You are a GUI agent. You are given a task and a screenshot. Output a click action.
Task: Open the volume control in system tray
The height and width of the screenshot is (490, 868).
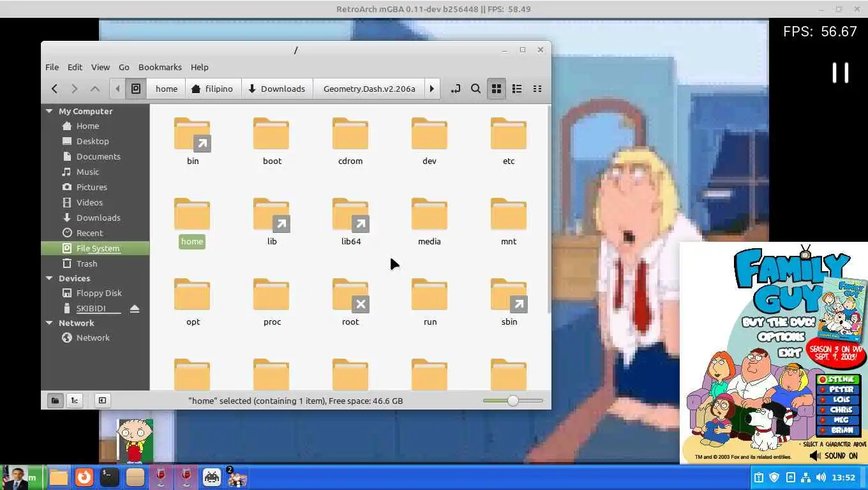point(821,477)
